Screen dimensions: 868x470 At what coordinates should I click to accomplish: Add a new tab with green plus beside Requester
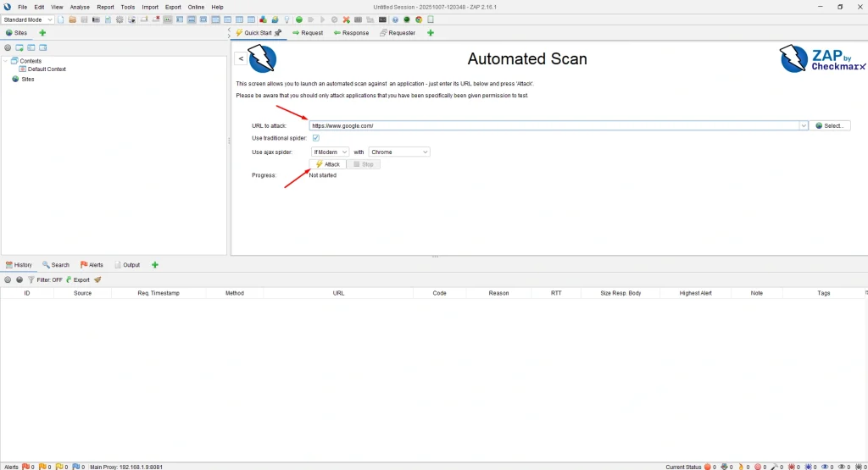pyautogui.click(x=431, y=33)
